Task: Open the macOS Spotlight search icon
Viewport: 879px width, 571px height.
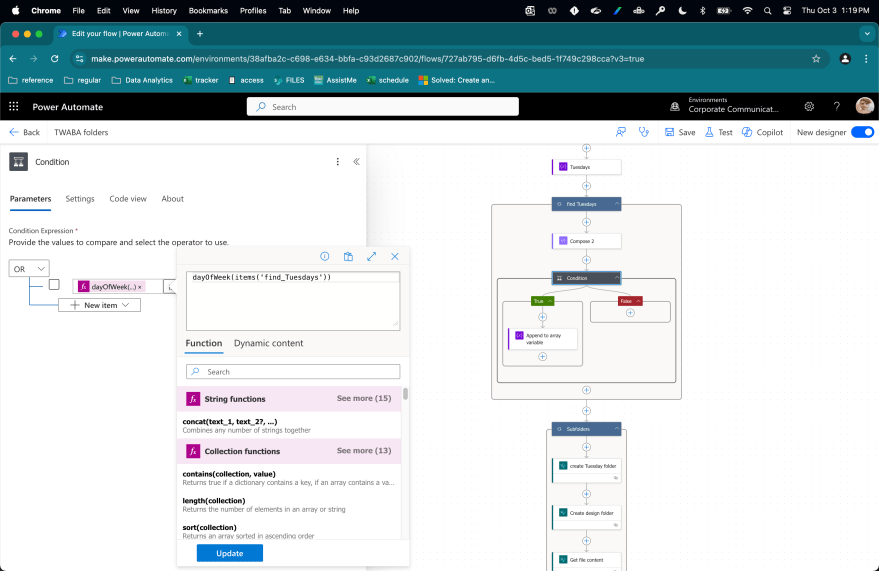Action: [767, 11]
